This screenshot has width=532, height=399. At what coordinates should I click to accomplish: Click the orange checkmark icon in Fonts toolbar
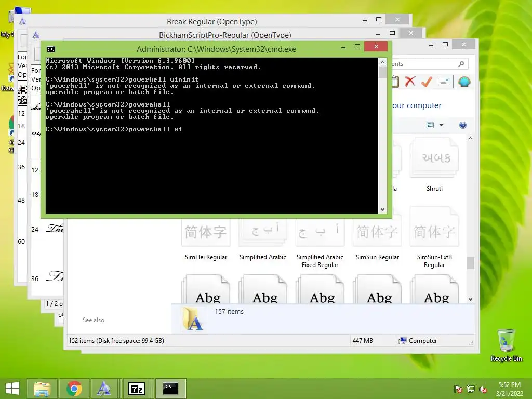[427, 82]
